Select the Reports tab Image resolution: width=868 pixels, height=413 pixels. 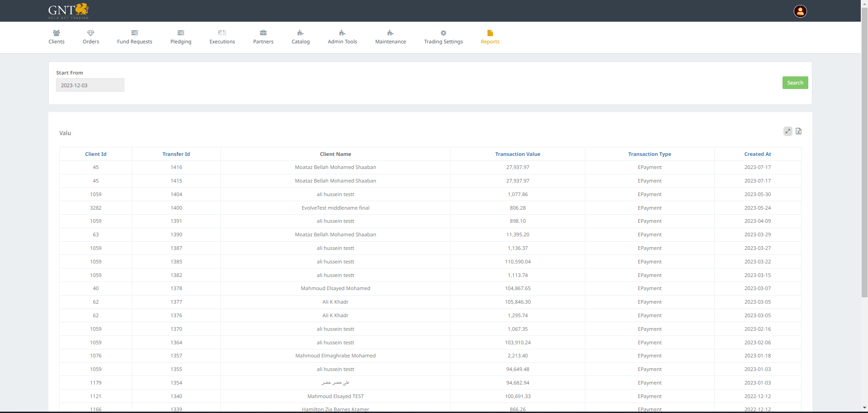490,37
